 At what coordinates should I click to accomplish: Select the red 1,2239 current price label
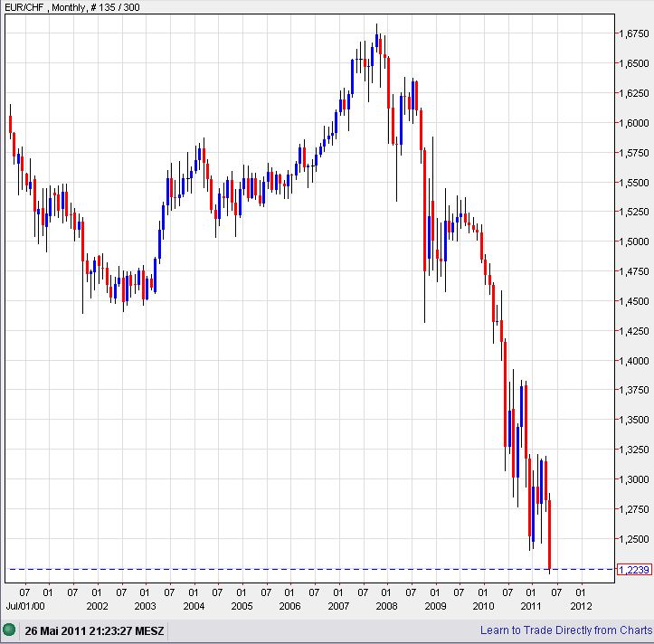630,569
